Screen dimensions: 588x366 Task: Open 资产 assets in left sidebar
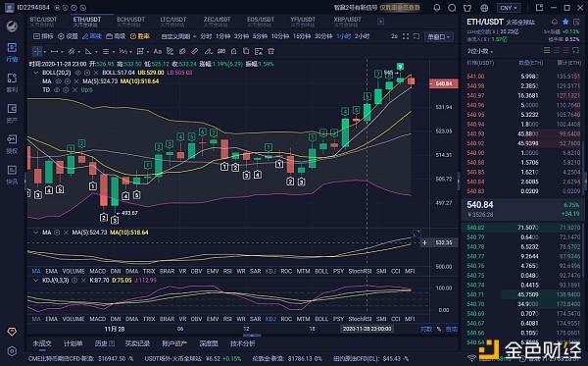(12, 114)
